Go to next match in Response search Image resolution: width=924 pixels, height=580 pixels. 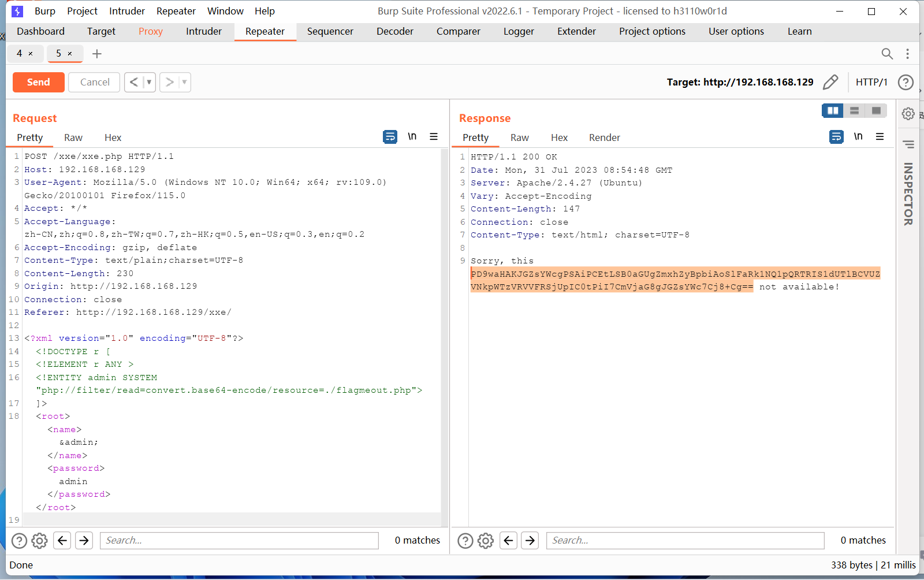(x=530, y=541)
